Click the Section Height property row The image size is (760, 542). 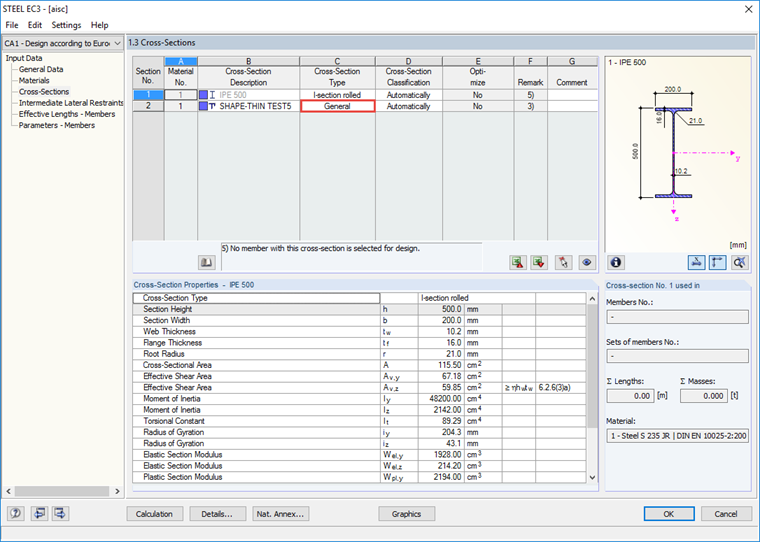click(x=359, y=309)
